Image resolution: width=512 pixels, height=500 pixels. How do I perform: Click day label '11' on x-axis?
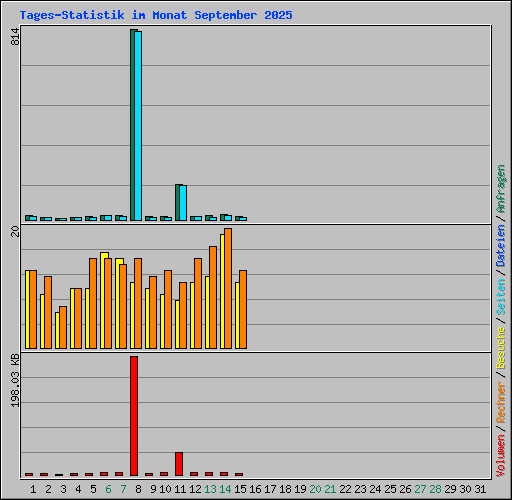180,489
